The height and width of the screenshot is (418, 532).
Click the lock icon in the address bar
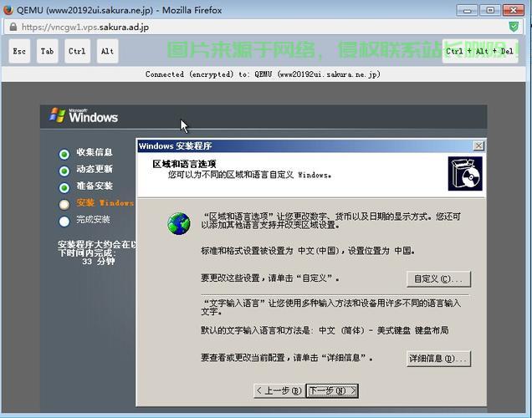click(12, 27)
